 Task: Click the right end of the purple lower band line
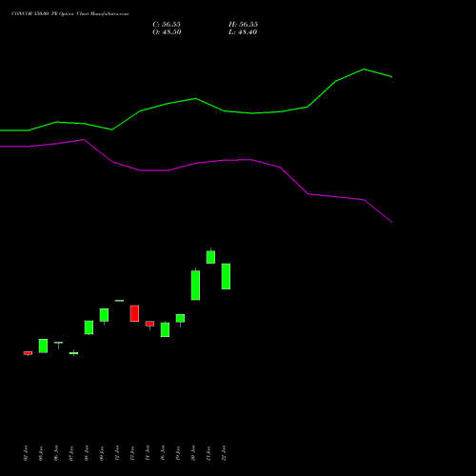[392, 222]
